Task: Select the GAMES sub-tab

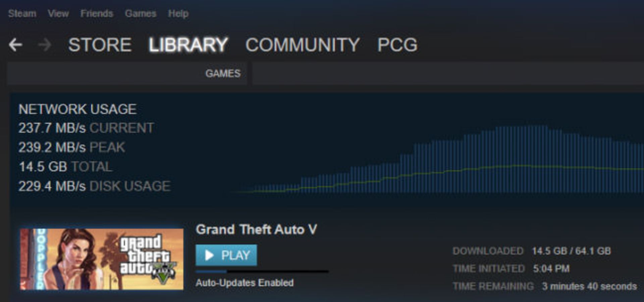Action: 223,73
